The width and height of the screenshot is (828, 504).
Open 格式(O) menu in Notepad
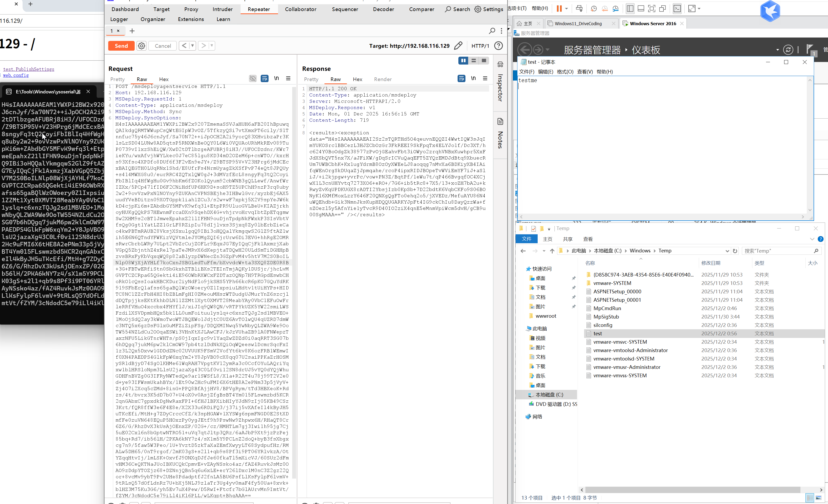coord(565,72)
